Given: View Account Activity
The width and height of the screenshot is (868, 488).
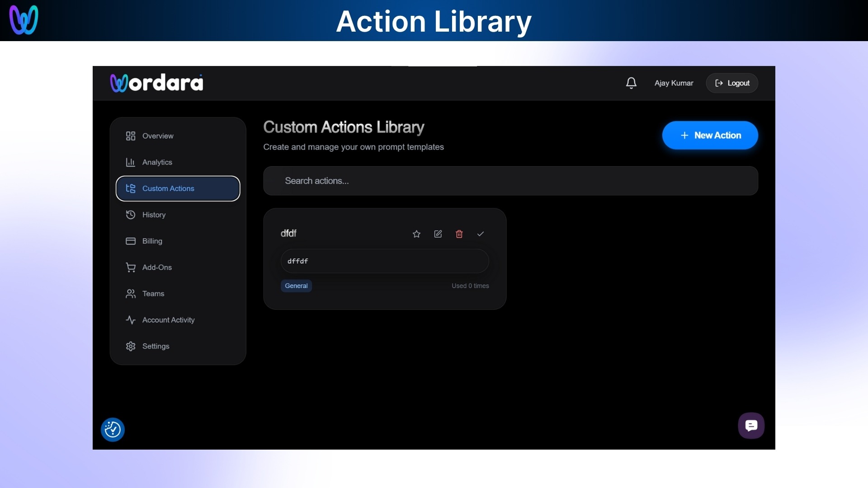Looking at the screenshot, I should pyautogui.click(x=168, y=320).
